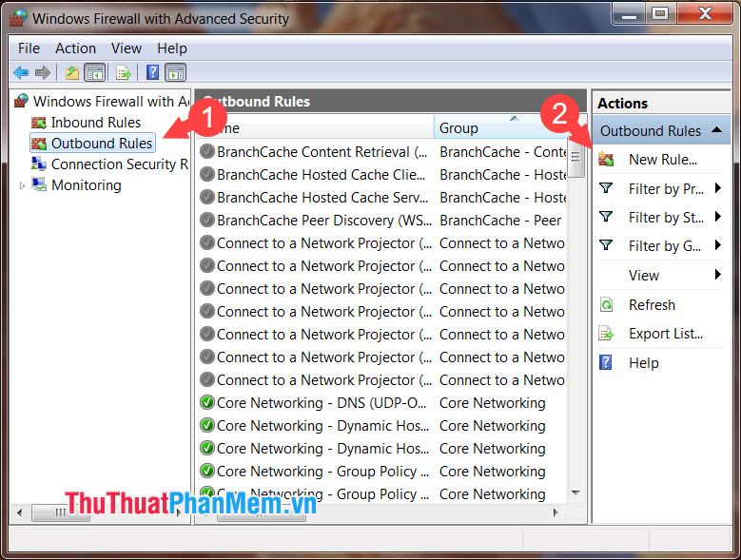Click the 'BranchCache - Peer' group cell

tap(500, 221)
